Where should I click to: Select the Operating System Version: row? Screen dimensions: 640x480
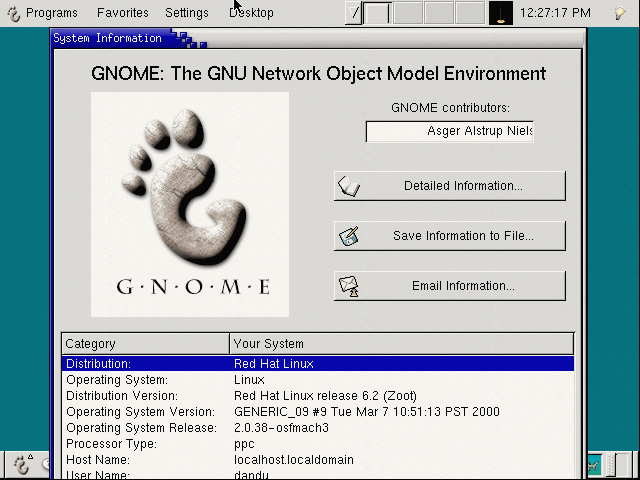coord(318,411)
